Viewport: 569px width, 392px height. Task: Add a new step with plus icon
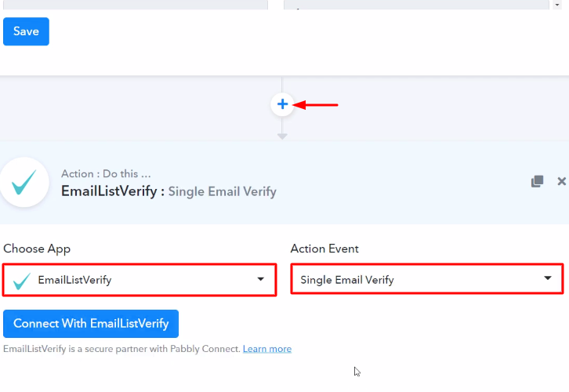click(x=282, y=104)
